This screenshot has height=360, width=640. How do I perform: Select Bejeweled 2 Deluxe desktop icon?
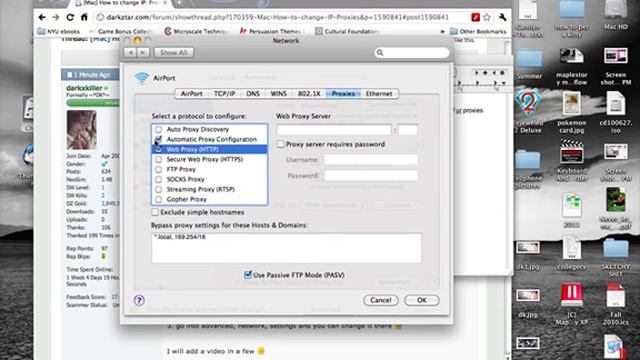528,112
